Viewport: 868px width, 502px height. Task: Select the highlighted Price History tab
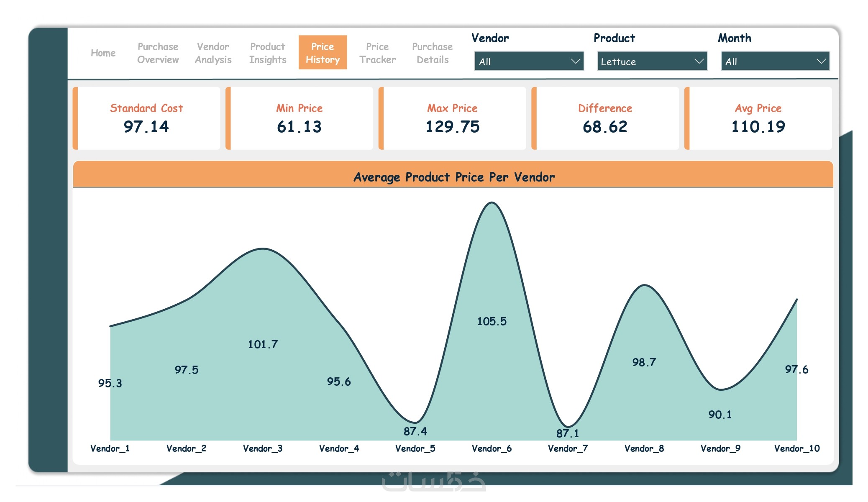(x=323, y=53)
